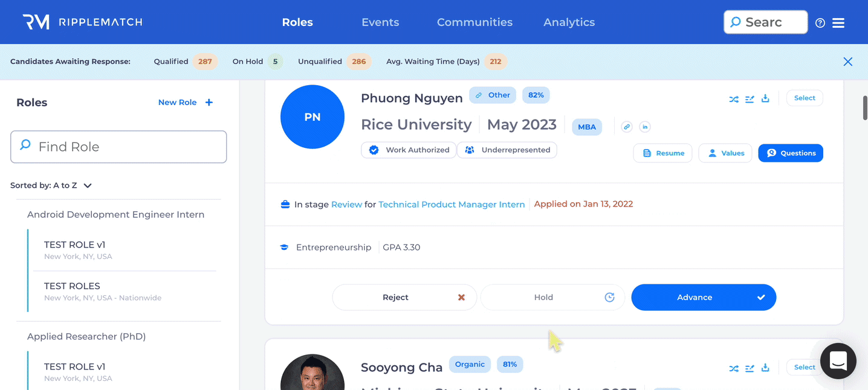Select the candidate using the Select pill
Image resolution: width=868 pixels, height=390 pixels.
[804, 97]
